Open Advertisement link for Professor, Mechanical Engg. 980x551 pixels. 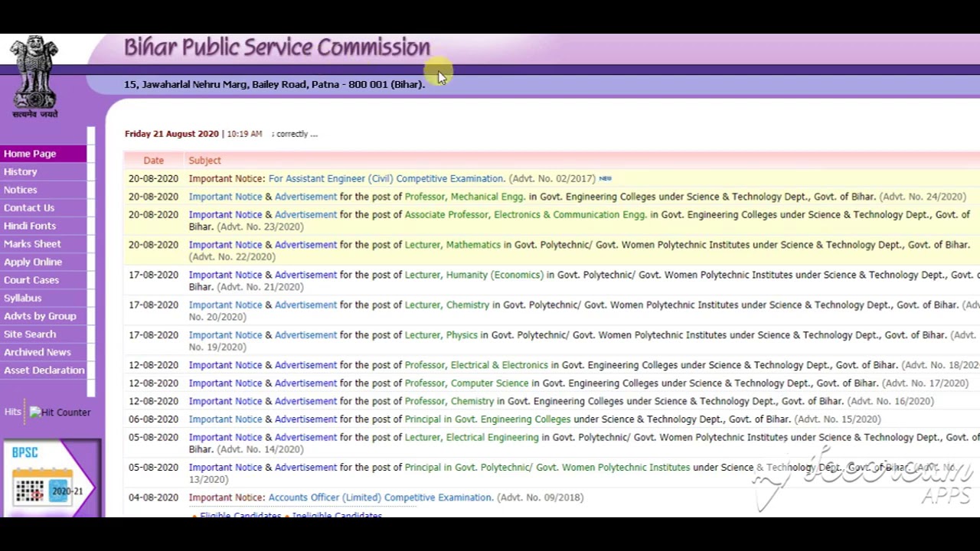pos(305,197)
